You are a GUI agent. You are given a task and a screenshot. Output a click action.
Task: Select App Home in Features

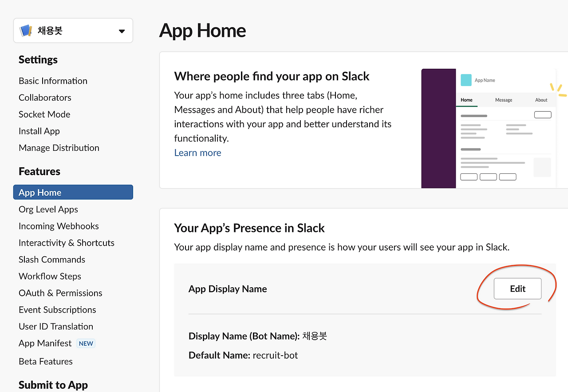(40, 192)
